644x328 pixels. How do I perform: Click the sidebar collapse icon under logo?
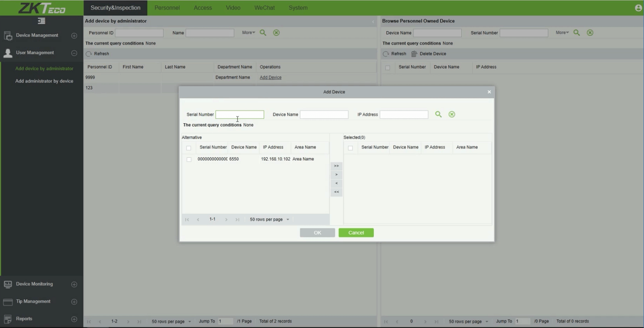[x=42, y=21]
